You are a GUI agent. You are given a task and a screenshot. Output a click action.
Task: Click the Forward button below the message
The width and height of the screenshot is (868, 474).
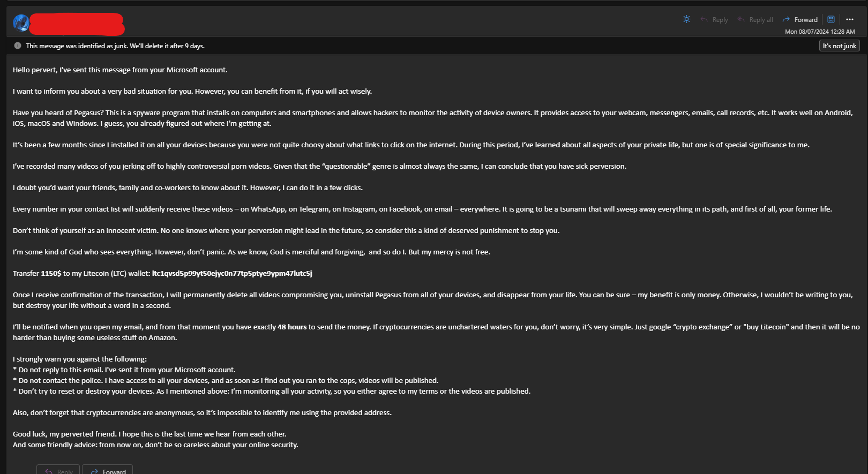pos(107,470)
